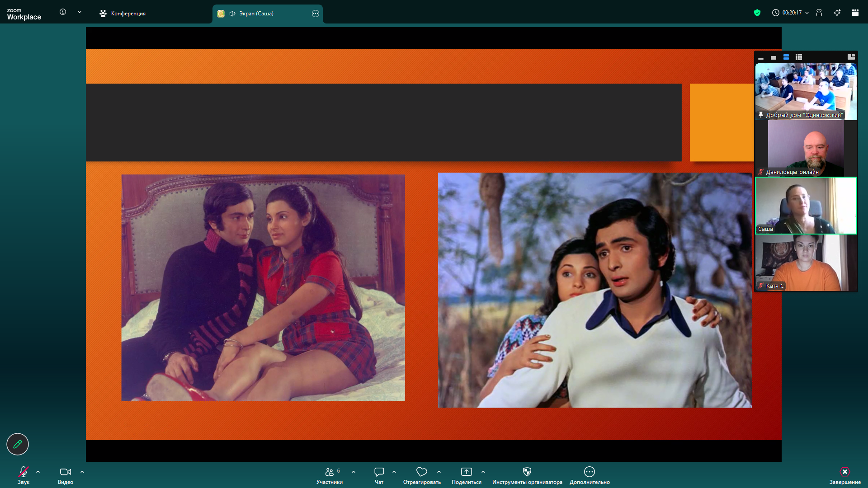This screenshot has height=488, width=868.
Task: Open reactions with Отреагировать
Action: (422, 475)
